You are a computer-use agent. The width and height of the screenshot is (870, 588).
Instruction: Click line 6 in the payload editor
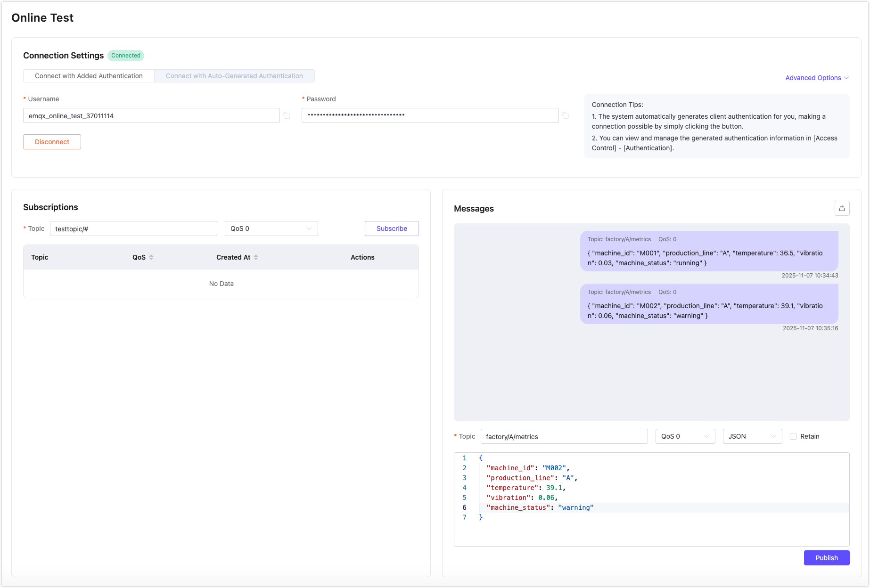[541, 507]
